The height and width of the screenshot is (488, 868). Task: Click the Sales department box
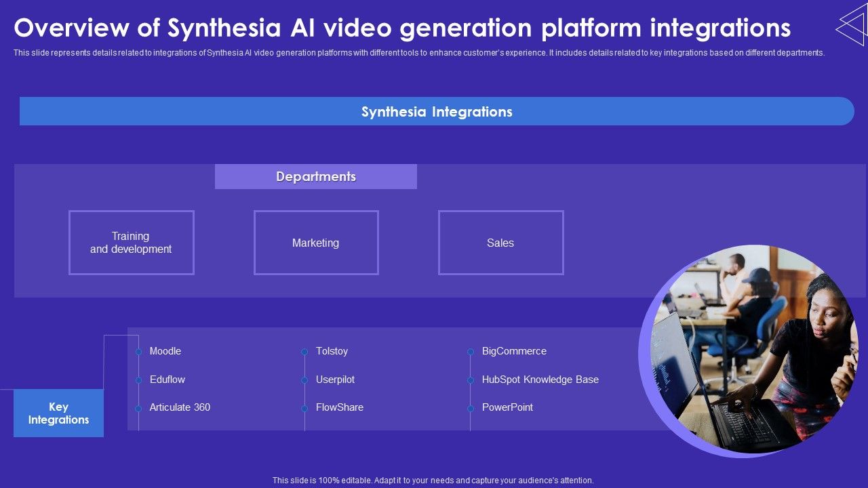click(x=501, y=243)
